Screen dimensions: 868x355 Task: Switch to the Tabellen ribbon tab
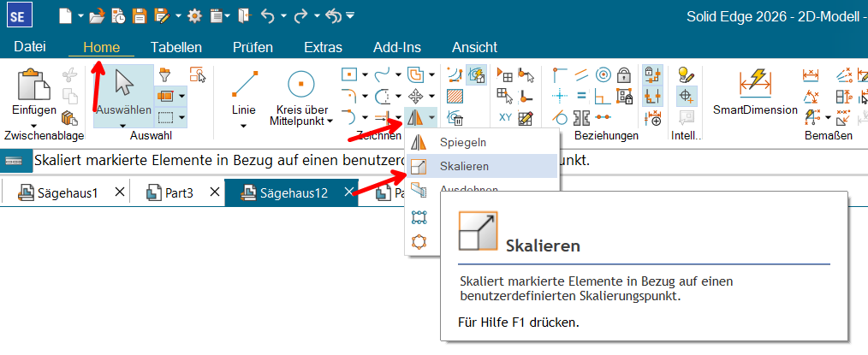coord(176,48)
